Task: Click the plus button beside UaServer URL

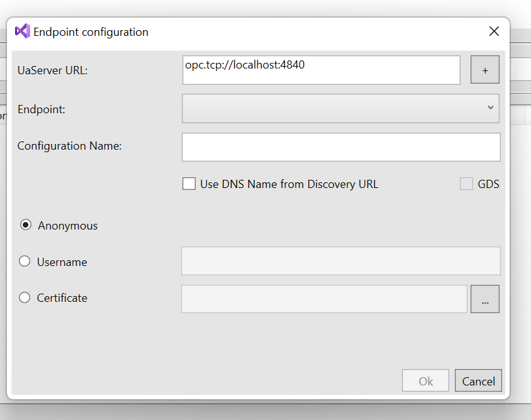Action: point(485,70)
